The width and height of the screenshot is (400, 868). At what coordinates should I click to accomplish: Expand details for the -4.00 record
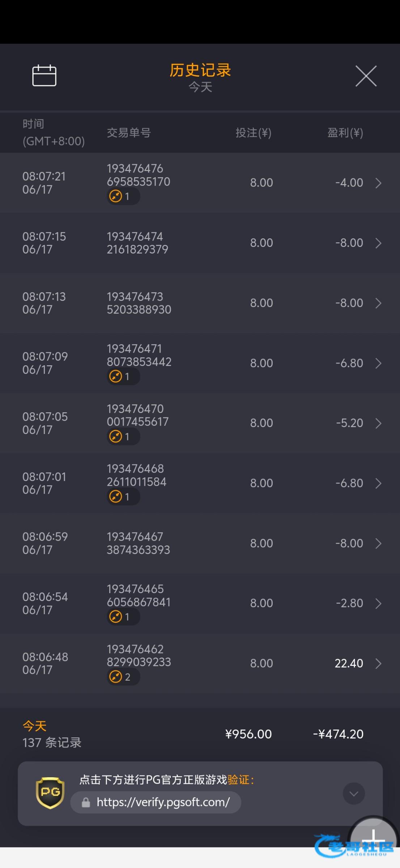pyautogui.click(x=378, y=183)
